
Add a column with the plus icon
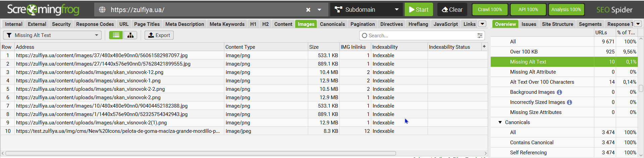tap(484, 47)
